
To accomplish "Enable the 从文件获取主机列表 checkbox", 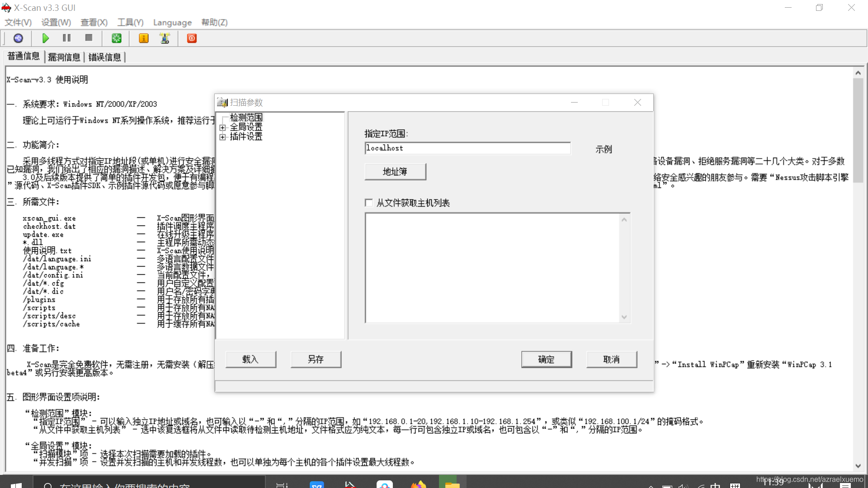I will pos(369,203).
